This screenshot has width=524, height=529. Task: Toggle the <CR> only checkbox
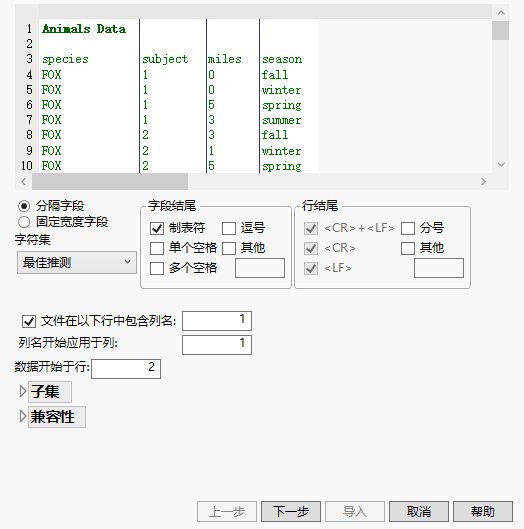311,248
